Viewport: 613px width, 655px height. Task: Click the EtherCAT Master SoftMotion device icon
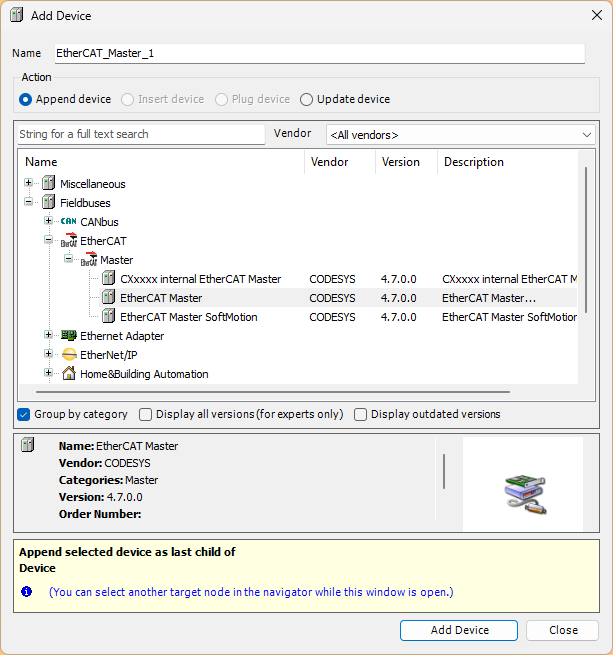[109, 316]
